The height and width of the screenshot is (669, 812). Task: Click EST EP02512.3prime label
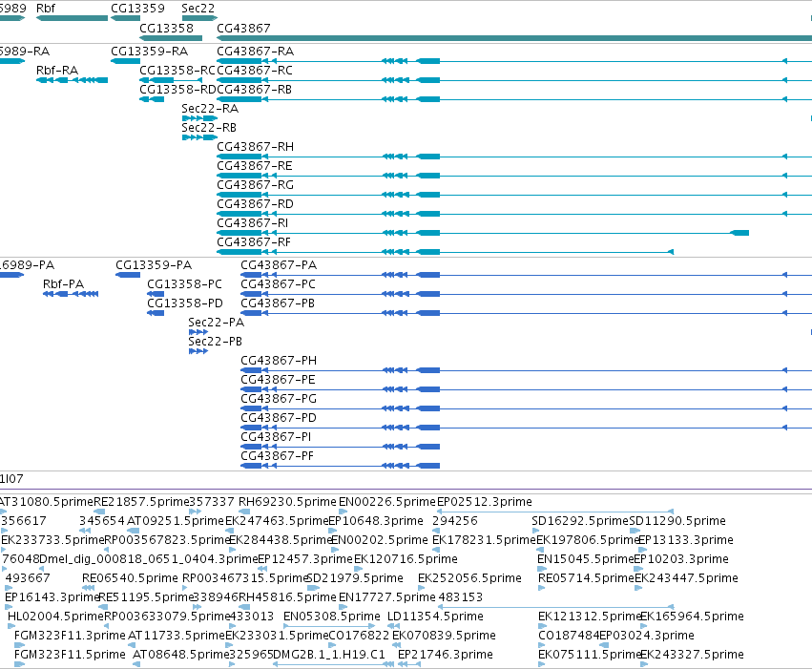[485, 502]
